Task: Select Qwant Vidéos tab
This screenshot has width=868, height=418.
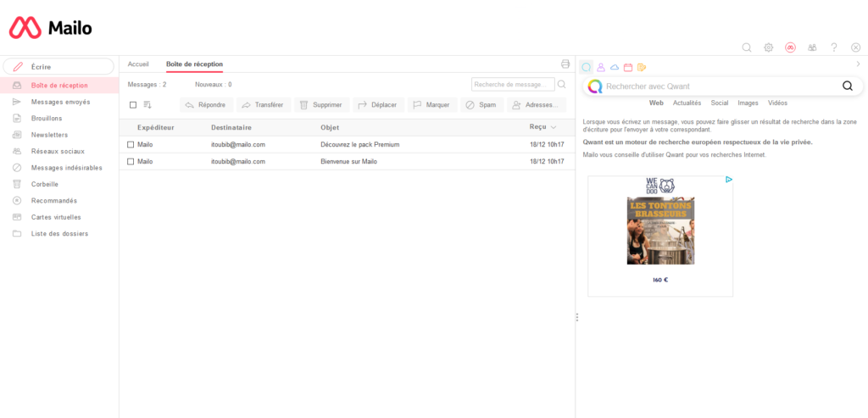Action: tap(777, 103)
